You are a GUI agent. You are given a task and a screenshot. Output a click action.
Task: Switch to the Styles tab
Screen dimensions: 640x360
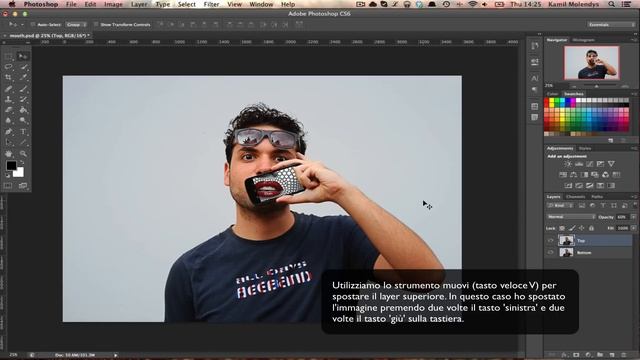coord(585,148)
